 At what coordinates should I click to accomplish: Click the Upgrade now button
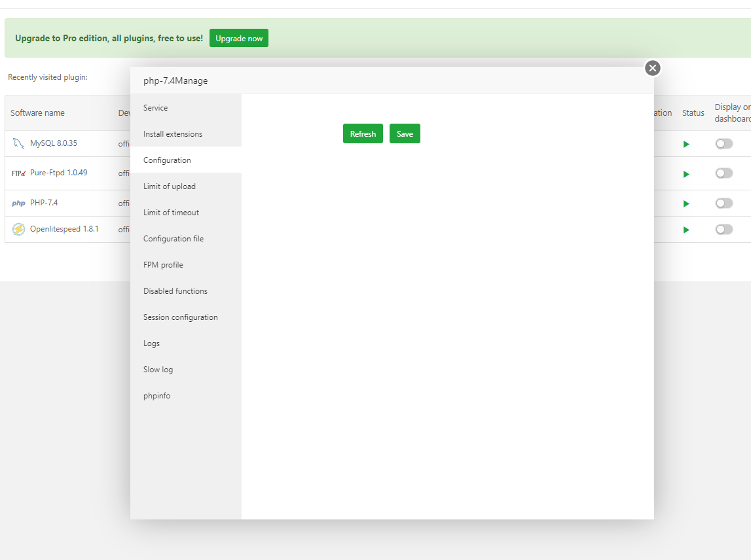238,38
